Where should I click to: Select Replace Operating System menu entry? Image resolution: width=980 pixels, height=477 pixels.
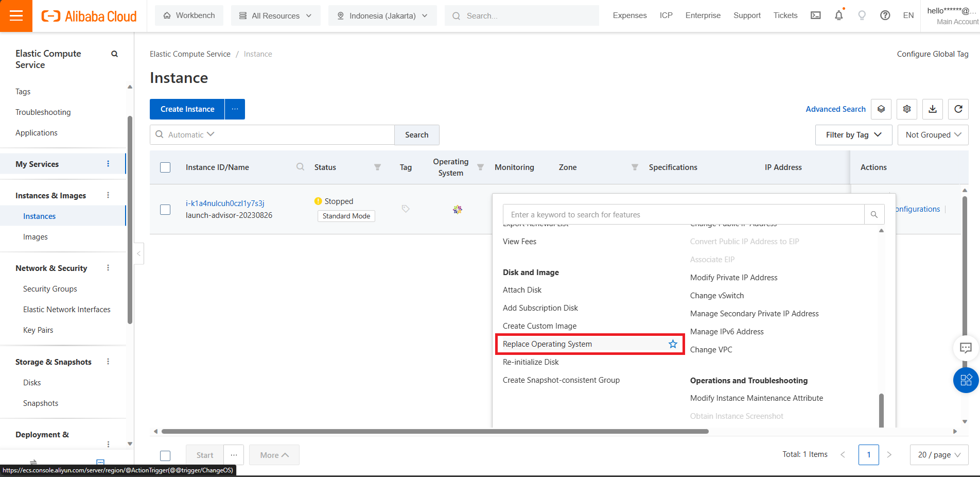click(590, 344)
